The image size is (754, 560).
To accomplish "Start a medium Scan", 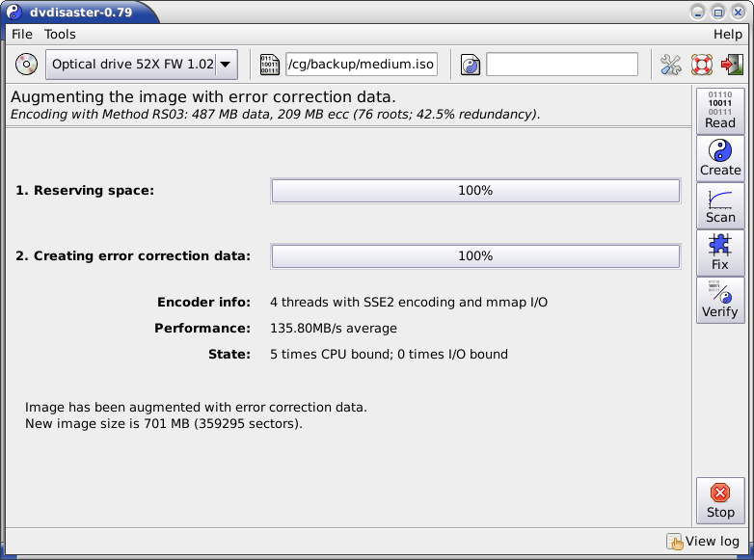I will 720,205.
